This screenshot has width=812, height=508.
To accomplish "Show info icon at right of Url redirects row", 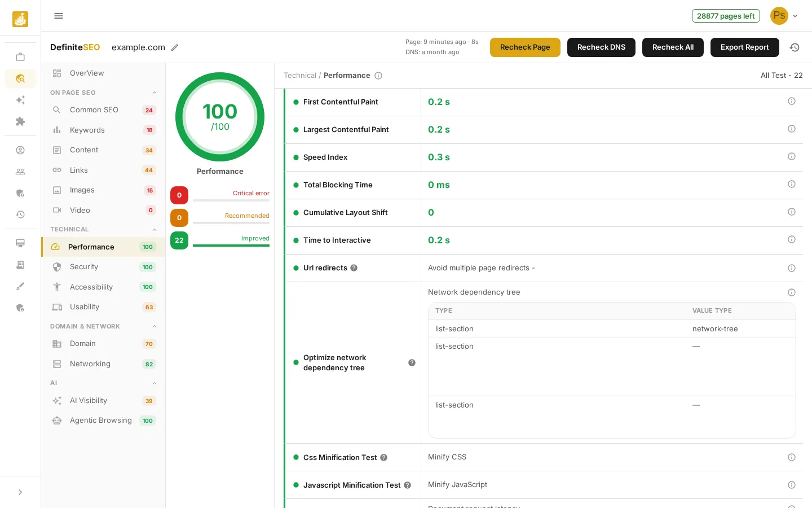I will tap(792, 268).
